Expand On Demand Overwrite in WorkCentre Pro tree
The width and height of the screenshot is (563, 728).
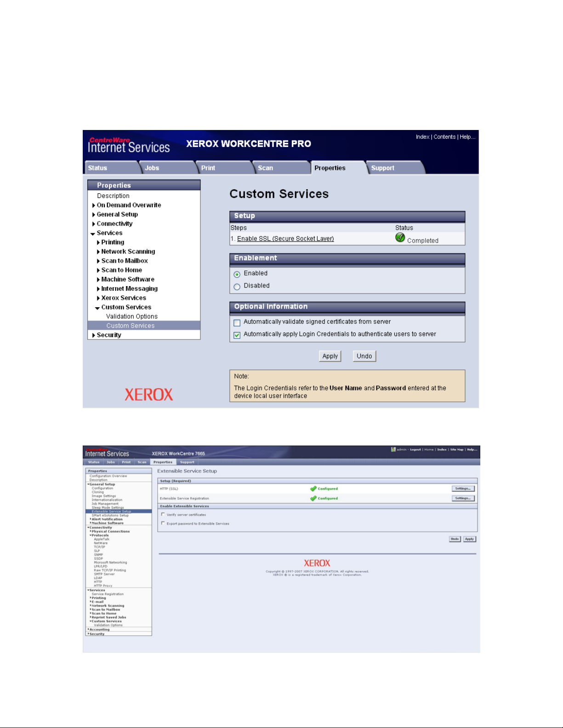point(94,205)
